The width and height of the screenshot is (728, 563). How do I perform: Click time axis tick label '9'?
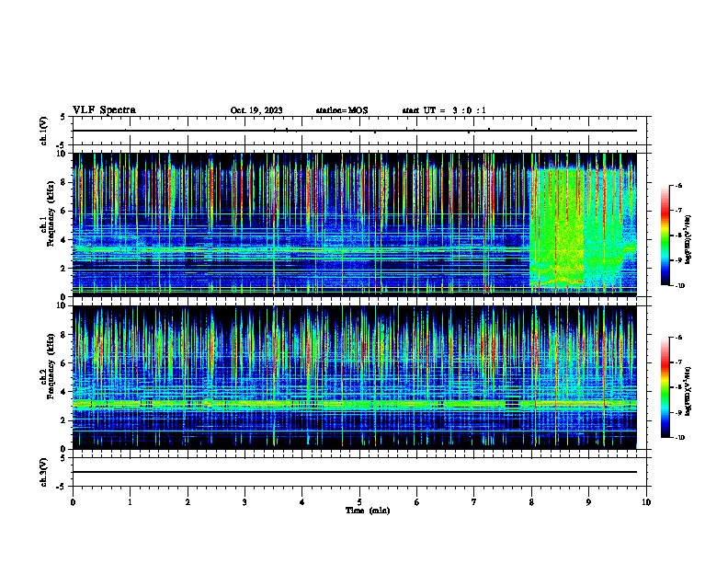588,502
